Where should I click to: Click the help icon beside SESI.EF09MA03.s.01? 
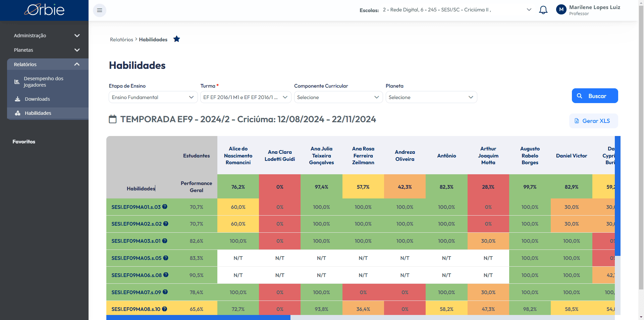165,241
